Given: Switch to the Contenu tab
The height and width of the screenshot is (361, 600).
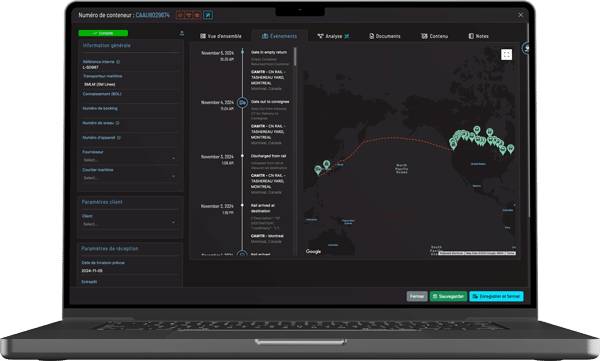Looking at the screenshot, I should click(434, 36).
